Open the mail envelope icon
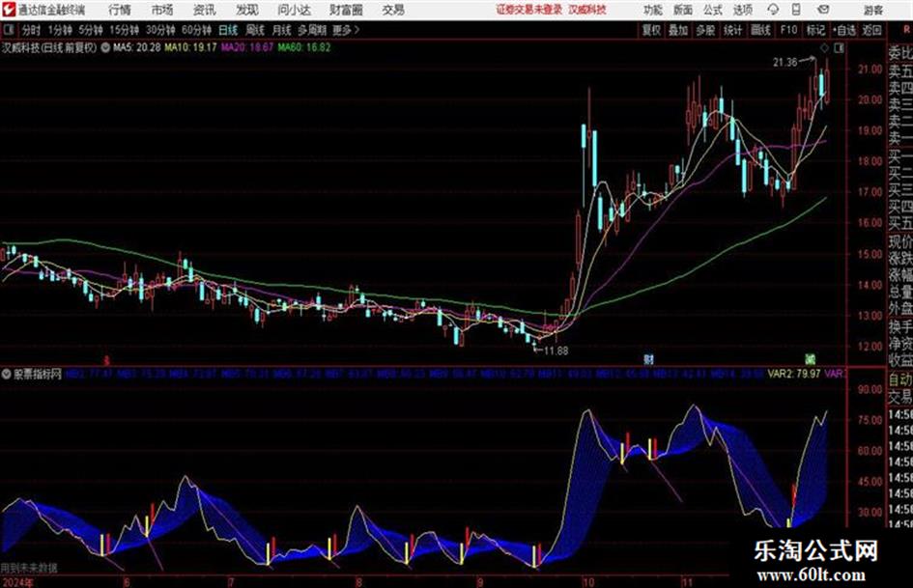 (823, 10)
